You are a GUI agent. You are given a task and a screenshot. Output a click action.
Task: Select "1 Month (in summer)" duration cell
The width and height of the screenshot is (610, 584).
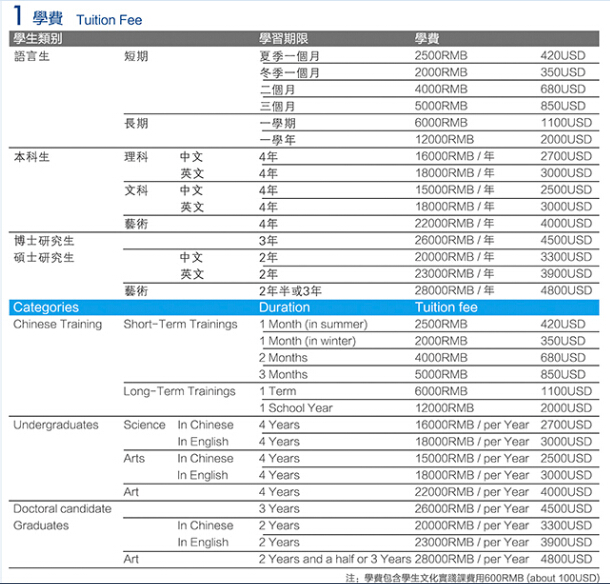coord(313,324)
